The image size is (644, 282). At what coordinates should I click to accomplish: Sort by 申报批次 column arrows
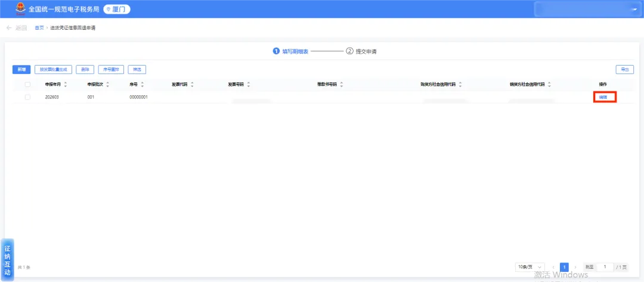pos(107,85)
